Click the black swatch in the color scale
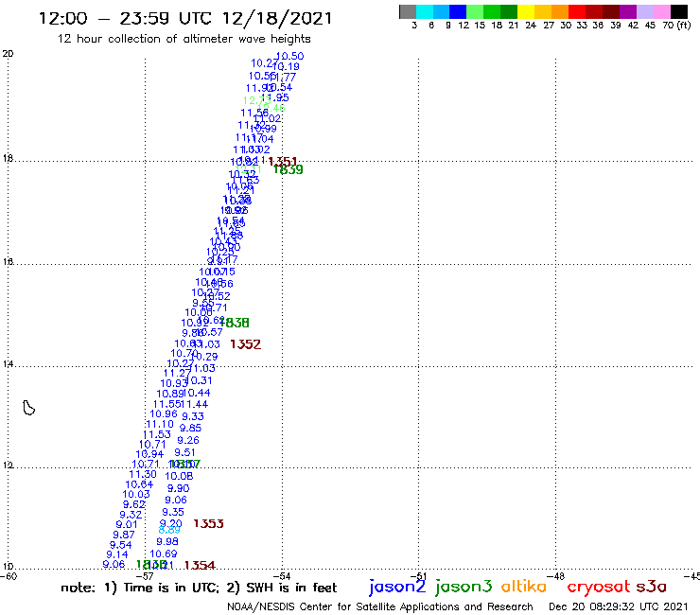Image resolution: width=700 pixels, height=615 pixels. point(678,11)
